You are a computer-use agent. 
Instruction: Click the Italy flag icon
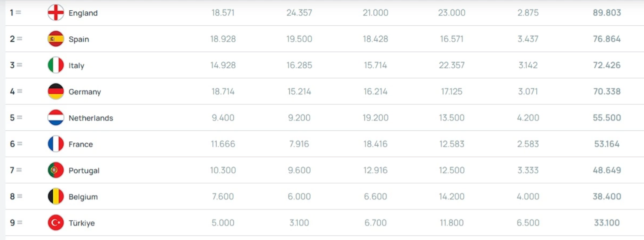point(56,65)
